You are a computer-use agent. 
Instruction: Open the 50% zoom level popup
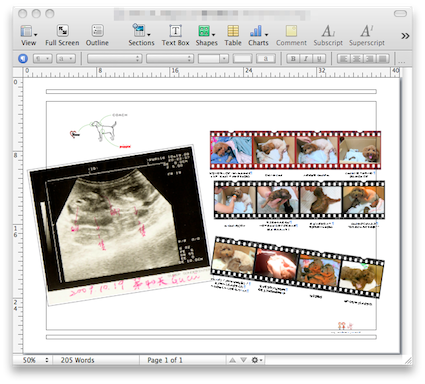(35, 360)
